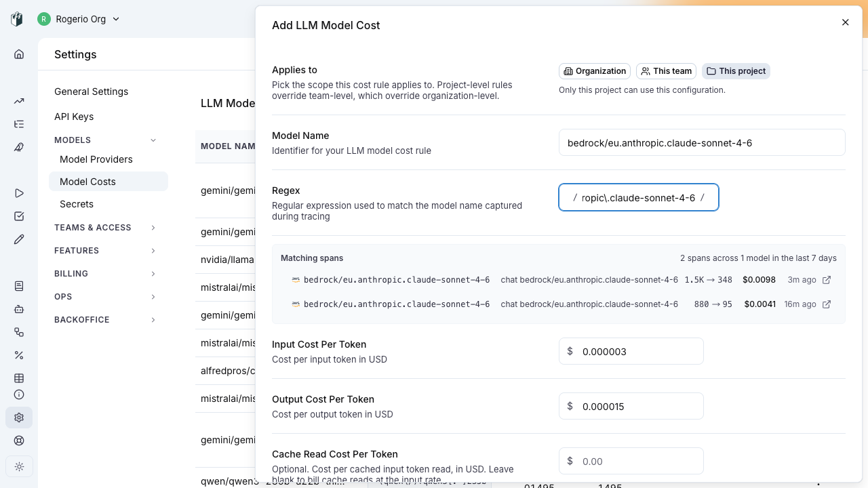This screenshot has height=488, width=868.
Task: Expand the FEATURES section
Action: tap(106, 251)
